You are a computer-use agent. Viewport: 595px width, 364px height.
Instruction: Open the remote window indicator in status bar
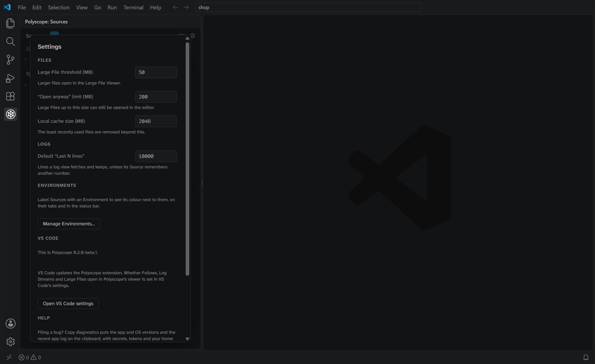pyautogui.click(x=9, y=357)
